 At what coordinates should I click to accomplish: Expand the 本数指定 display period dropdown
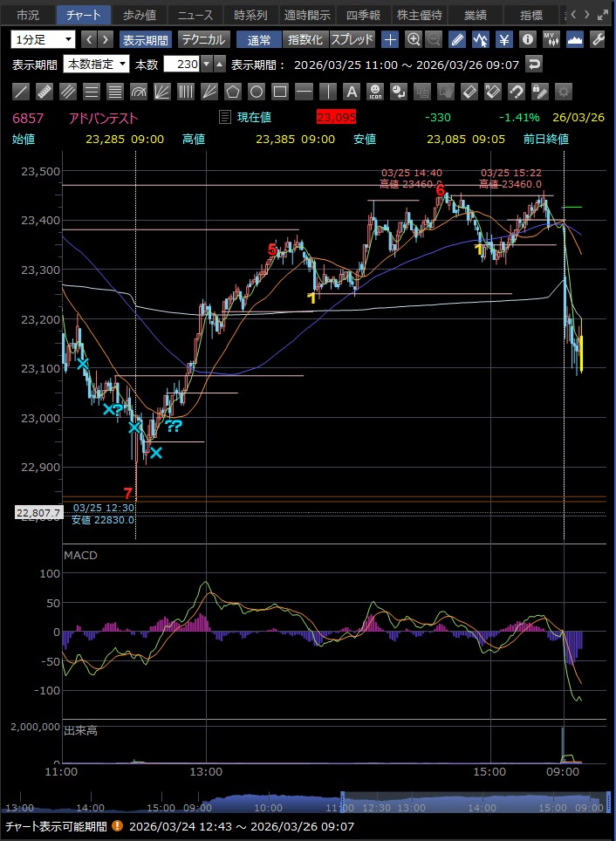coord(96,64)
